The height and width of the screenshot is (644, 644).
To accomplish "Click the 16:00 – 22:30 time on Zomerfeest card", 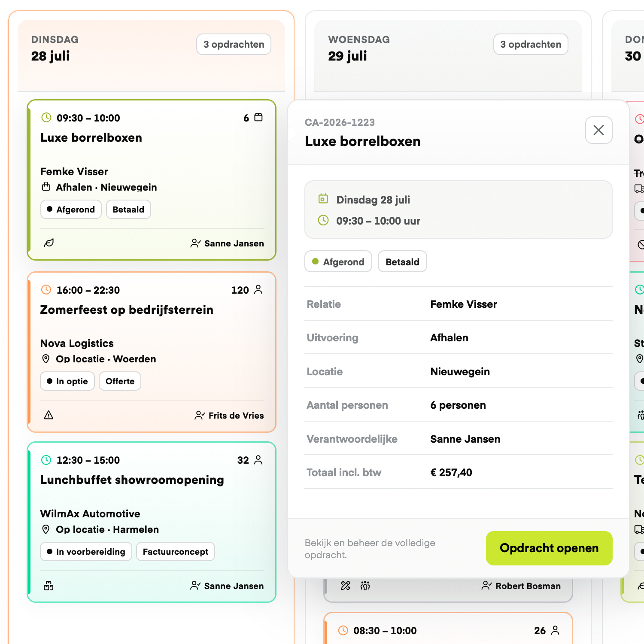I will click(x=88, y=290).
